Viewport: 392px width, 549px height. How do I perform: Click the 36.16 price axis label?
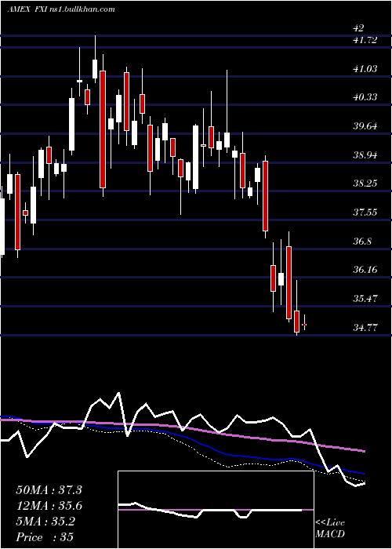click(x=365, y=270)
